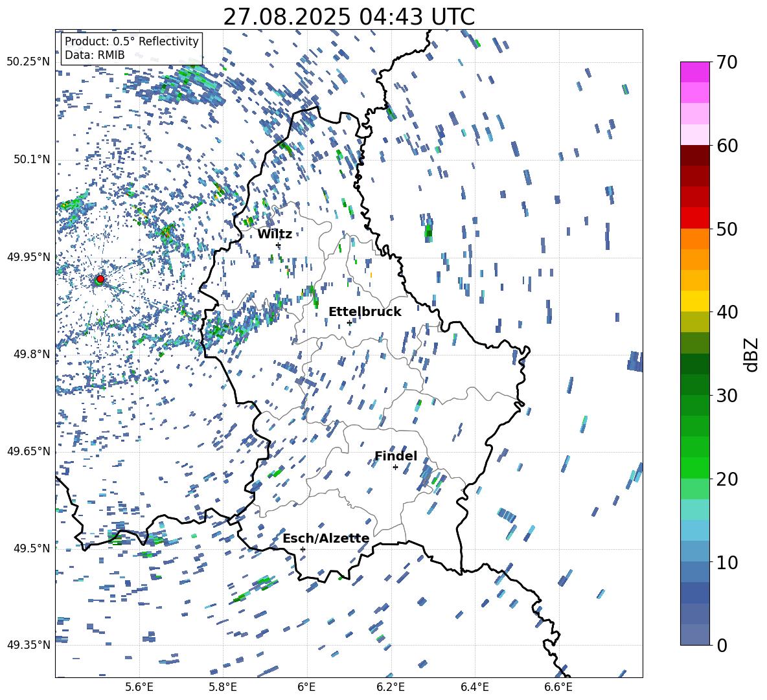Viewport: 767px width, 700px height.
Task: Click the bright red colorbar segment above 50
Action: pos(694,218)
